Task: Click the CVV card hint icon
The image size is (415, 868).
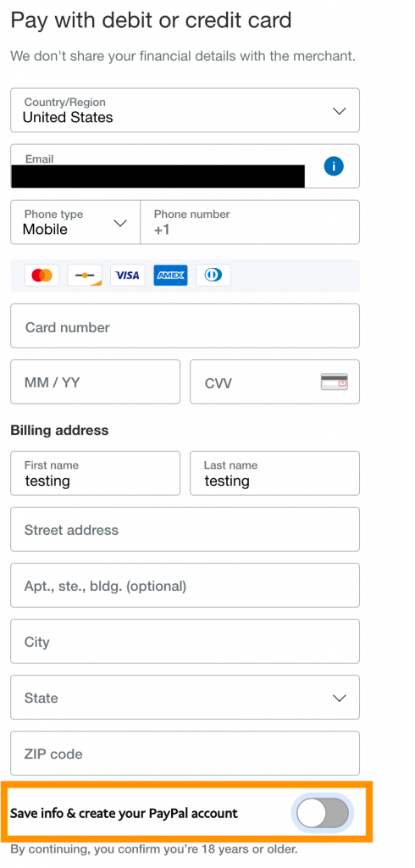Action: click(x=335, y=382)
